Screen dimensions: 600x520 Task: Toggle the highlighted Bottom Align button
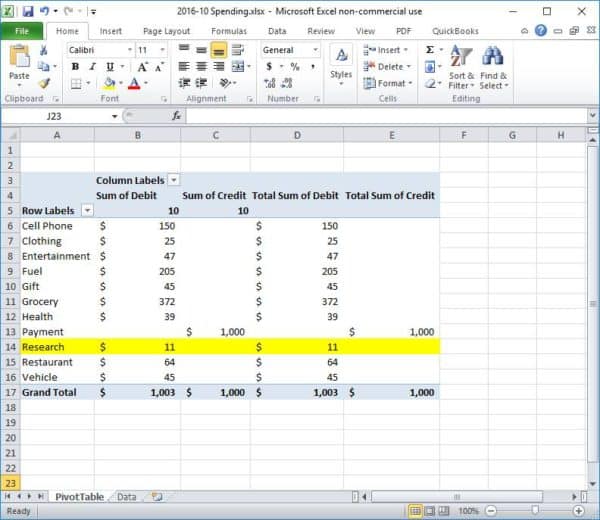pos(218,50)
